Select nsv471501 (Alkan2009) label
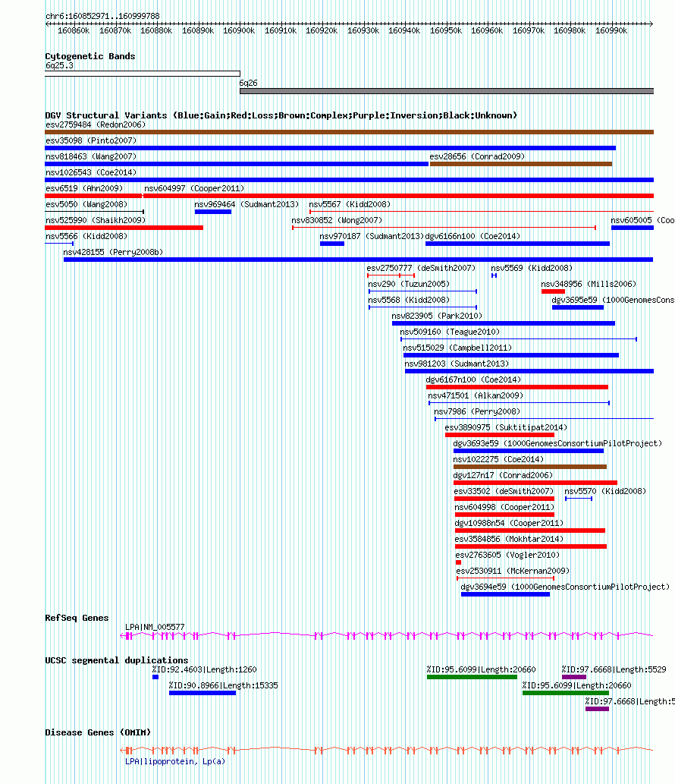The image size is (675, 784). (x=476, y=396)
